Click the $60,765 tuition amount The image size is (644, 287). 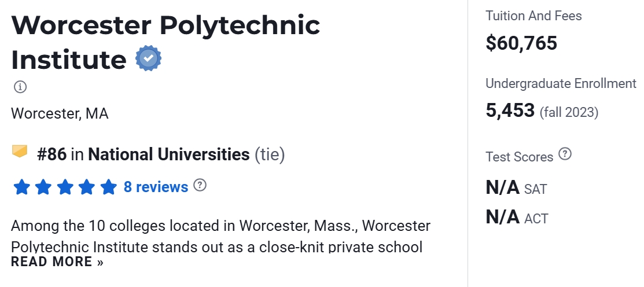coord(521,43)
